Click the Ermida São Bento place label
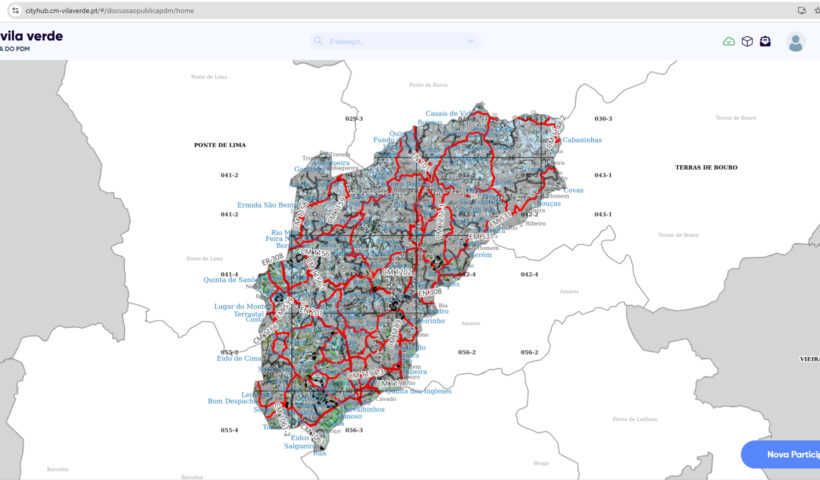This screenshot has width=820, height=480. (x=266, y=204)
